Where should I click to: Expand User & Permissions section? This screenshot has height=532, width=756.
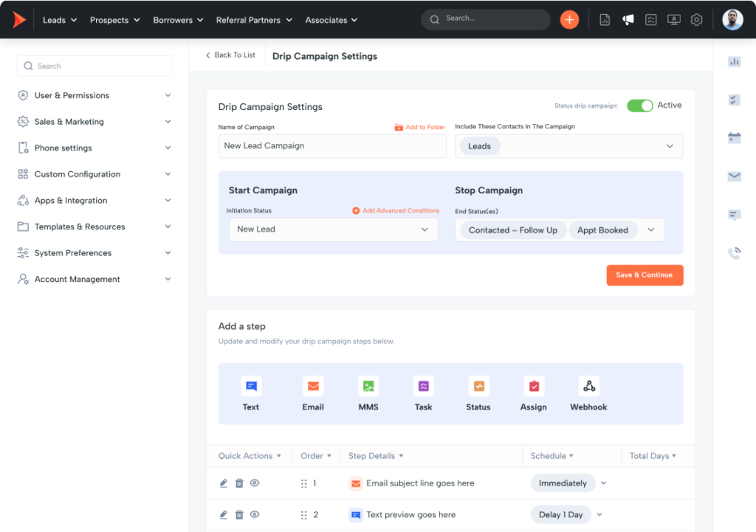tap(94, 95)
